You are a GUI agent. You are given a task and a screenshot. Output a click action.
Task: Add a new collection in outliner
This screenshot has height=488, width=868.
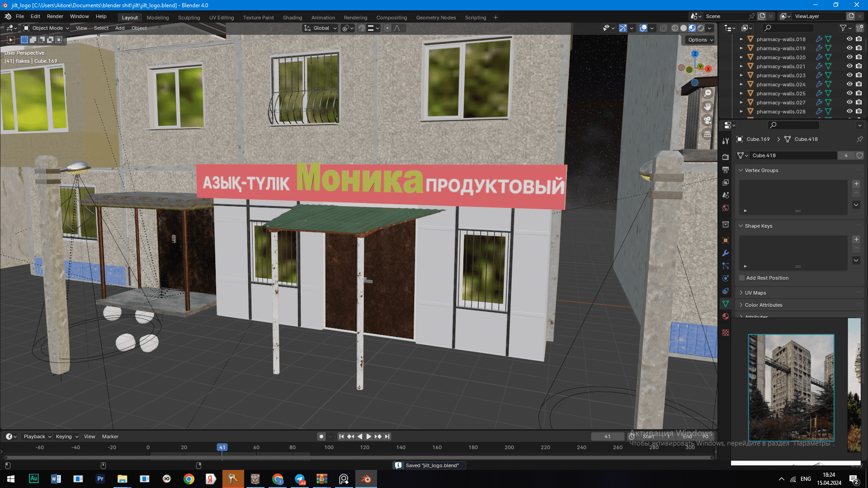tap(859, 28)
